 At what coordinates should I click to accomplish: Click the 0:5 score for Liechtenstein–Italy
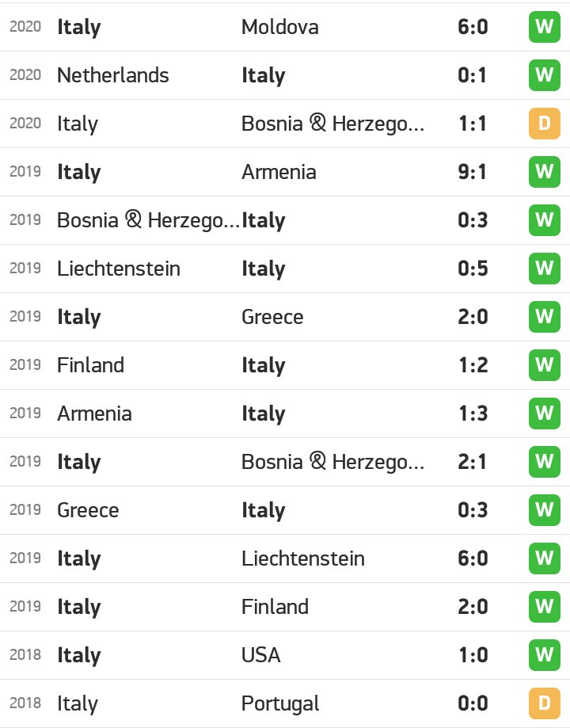473,269
